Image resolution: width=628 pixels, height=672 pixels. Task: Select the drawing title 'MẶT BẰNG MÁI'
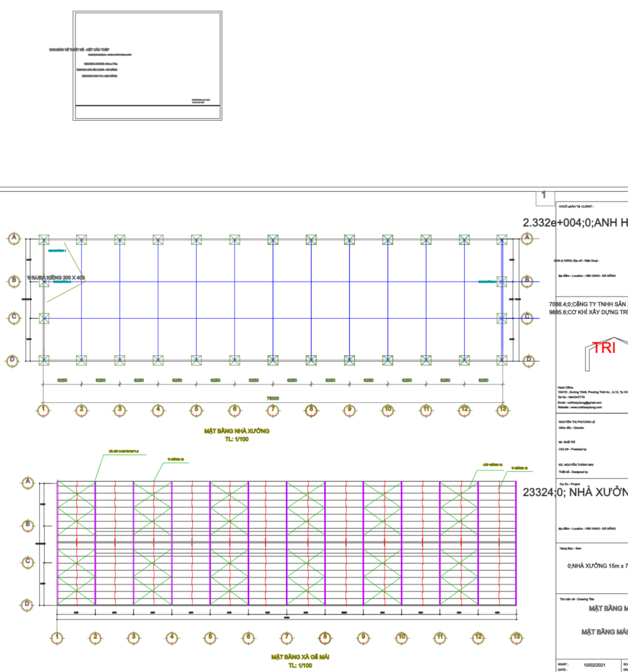pos(604,632)
